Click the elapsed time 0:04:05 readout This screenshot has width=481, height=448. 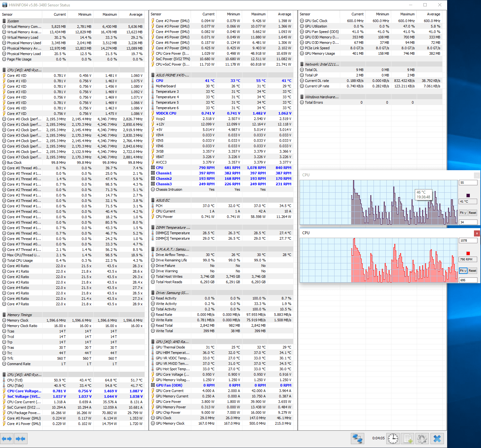[378, 438]
